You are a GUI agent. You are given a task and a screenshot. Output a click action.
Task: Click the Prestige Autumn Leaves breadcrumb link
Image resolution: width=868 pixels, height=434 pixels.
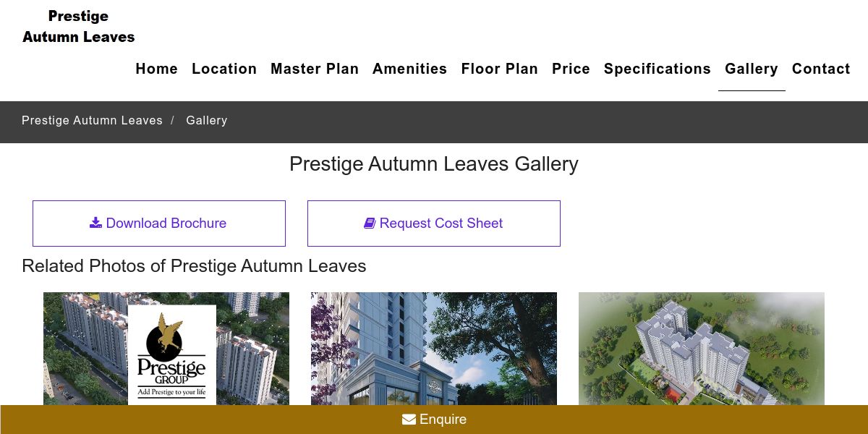(x=92, y=121)
